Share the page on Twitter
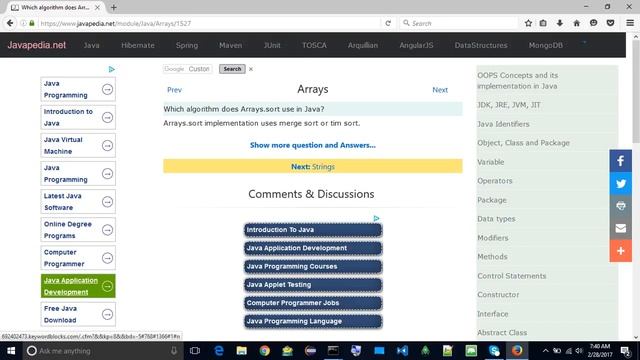Screen dimensions: 640x360 coord(620,183)
